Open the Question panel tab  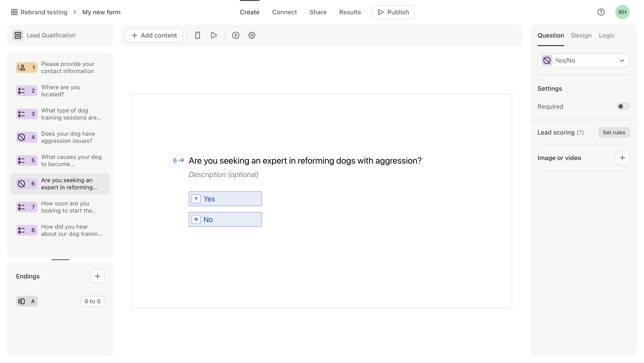[551, 35]
